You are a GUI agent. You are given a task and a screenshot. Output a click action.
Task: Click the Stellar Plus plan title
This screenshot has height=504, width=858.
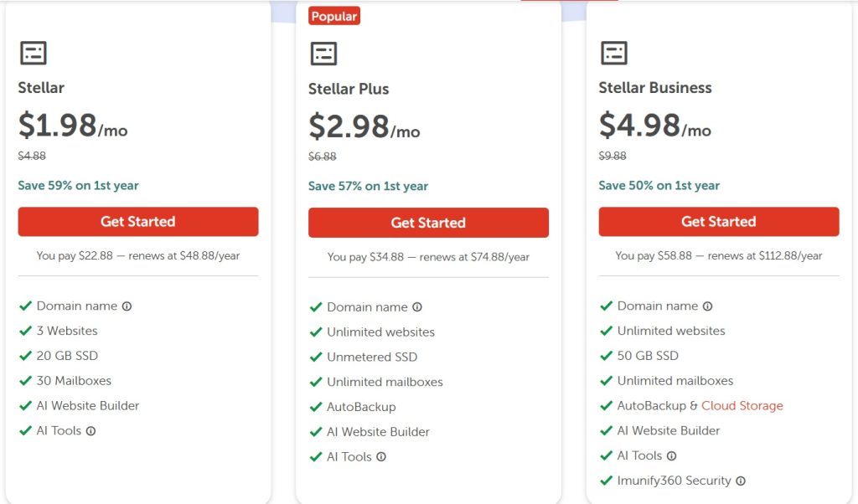[x=349, y=89]
